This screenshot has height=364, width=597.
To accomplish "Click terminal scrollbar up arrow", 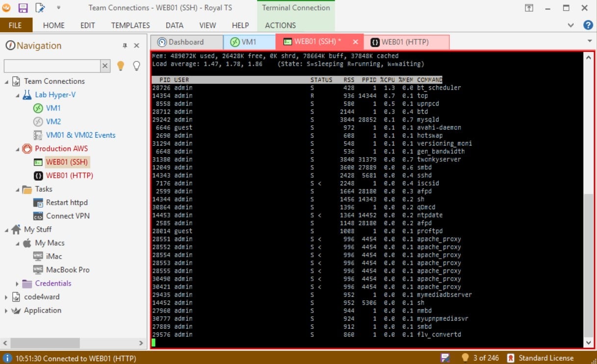I will (589, 57).
